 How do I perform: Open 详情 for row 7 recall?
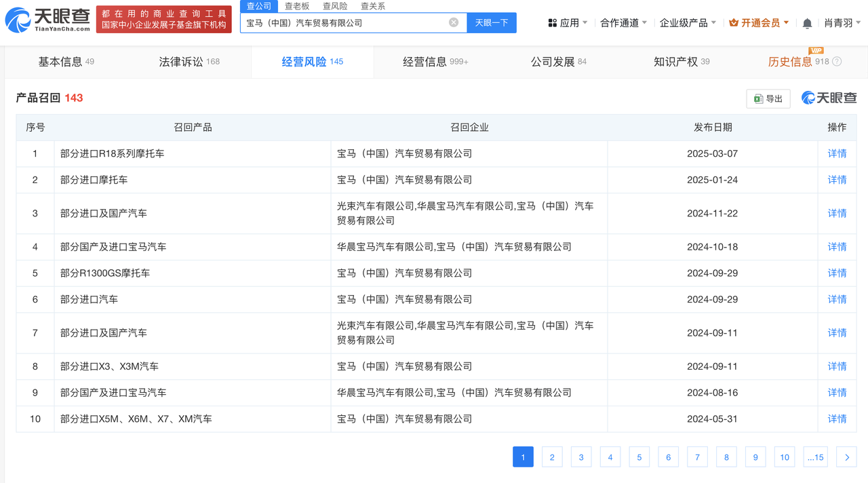coord(837,333)
